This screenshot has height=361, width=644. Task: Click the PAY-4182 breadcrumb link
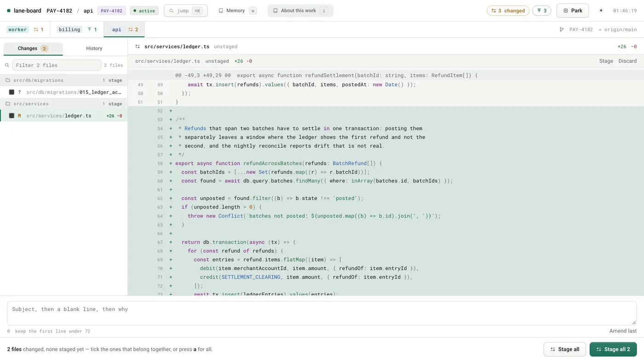point(59,11)
